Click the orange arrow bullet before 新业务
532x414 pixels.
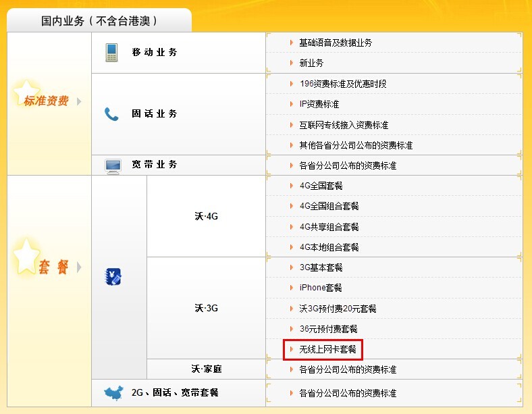coord(292,63)
